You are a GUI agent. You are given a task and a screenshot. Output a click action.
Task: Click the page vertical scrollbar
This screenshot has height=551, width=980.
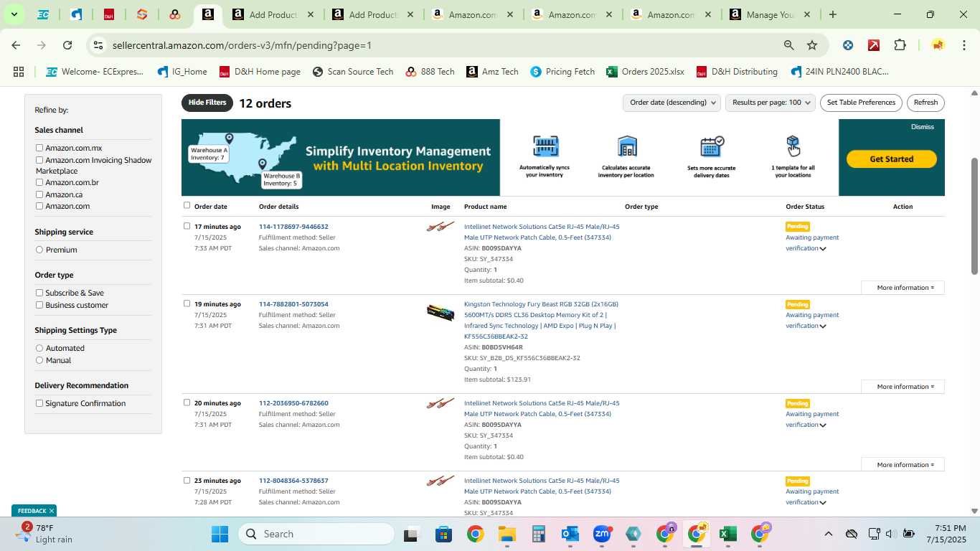974,215
